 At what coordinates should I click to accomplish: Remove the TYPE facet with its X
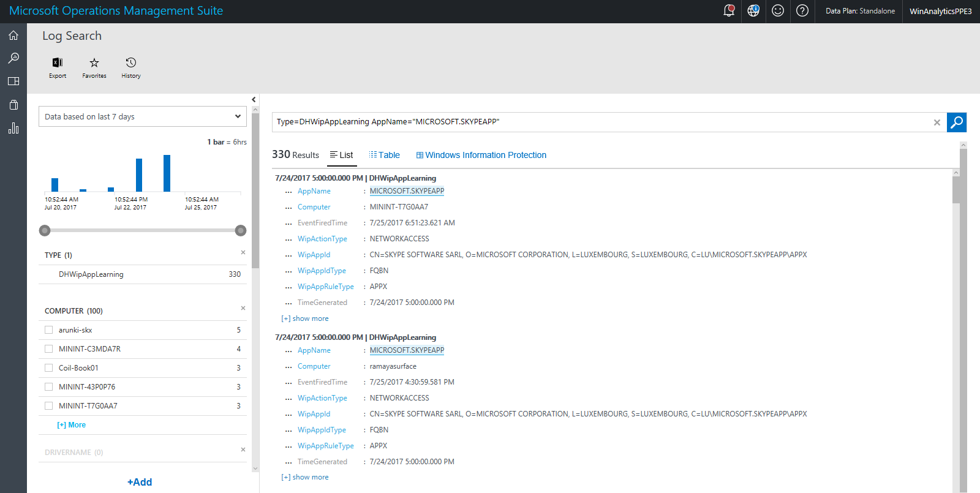(x=243, y=252)
